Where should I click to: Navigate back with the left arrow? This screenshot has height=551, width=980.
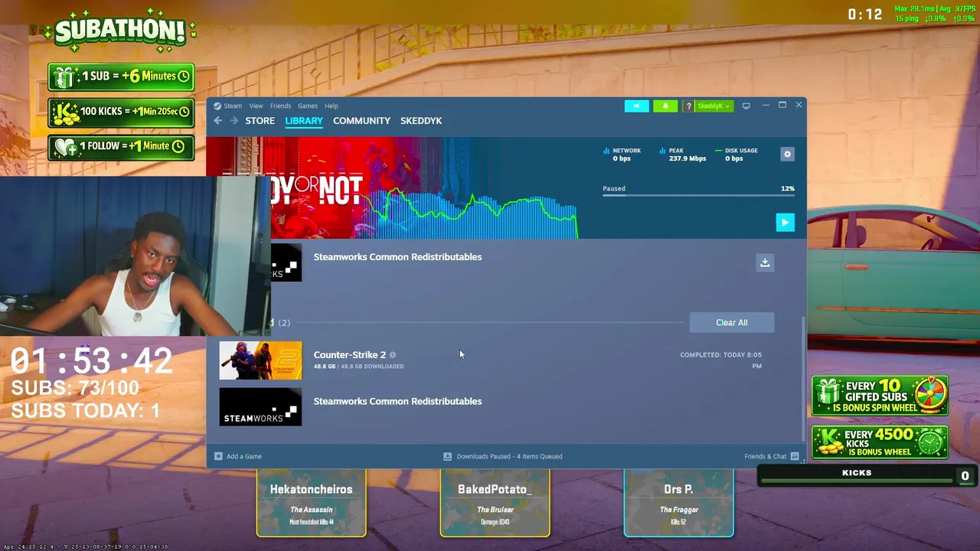[218, 120]
